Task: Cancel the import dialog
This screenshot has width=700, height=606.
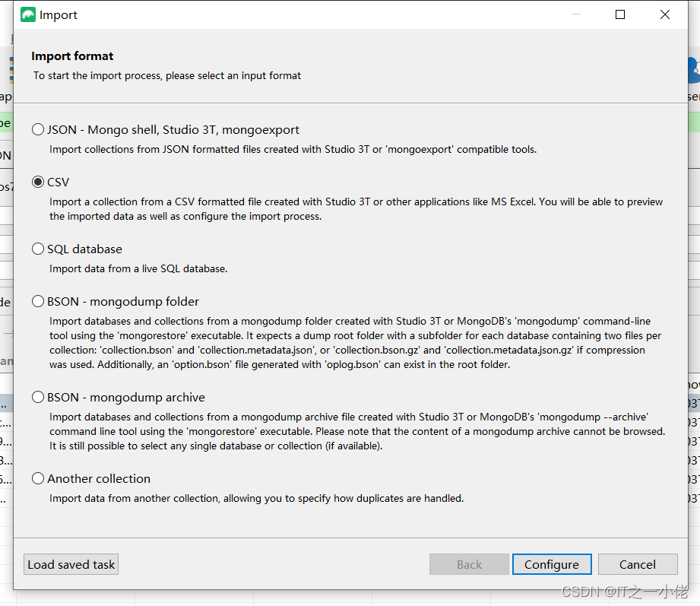Action: tap(638, 564)
